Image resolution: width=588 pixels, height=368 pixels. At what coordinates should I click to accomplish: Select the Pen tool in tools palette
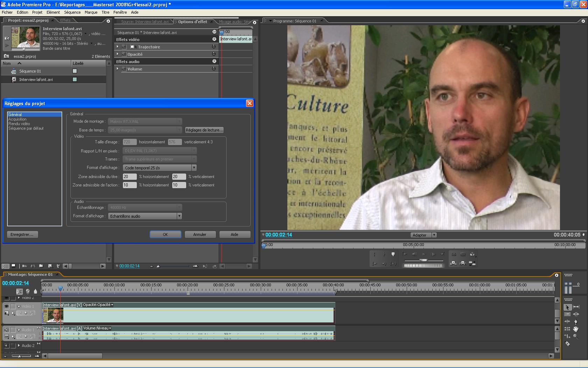tap(576, 321)
